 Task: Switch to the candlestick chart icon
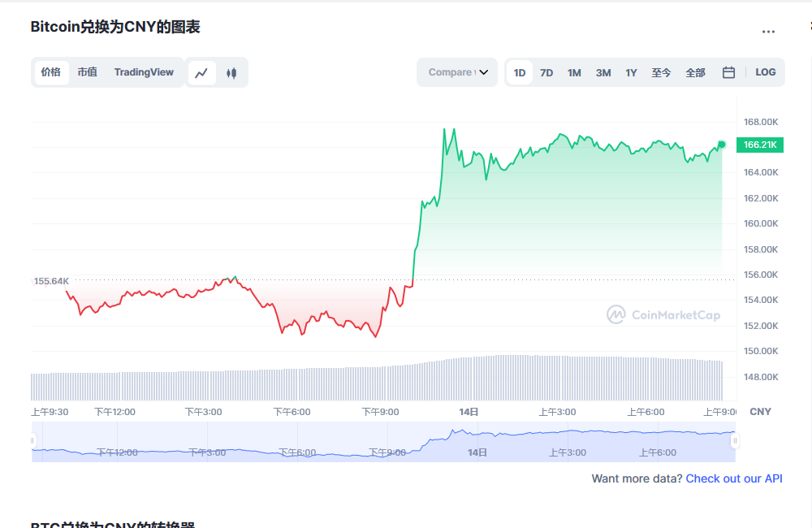[x=231, y=72]
